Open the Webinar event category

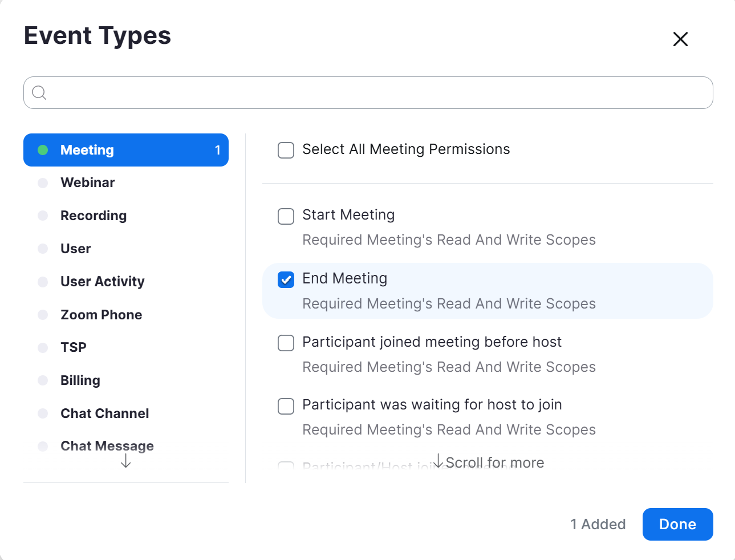88,182
